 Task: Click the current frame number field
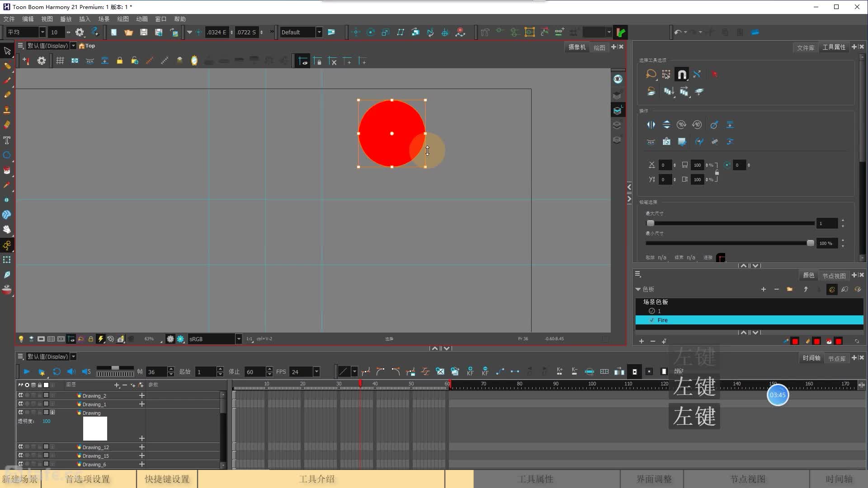click(x=156, y=372)
